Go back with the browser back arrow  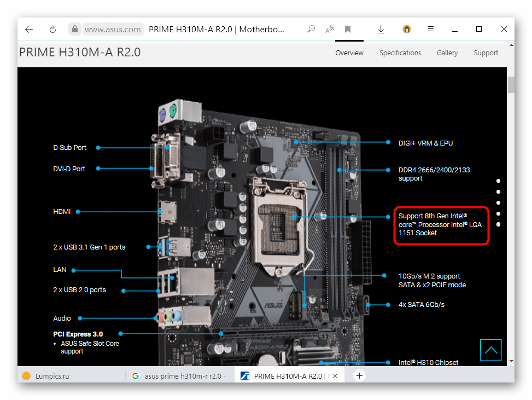click(29, 29)
